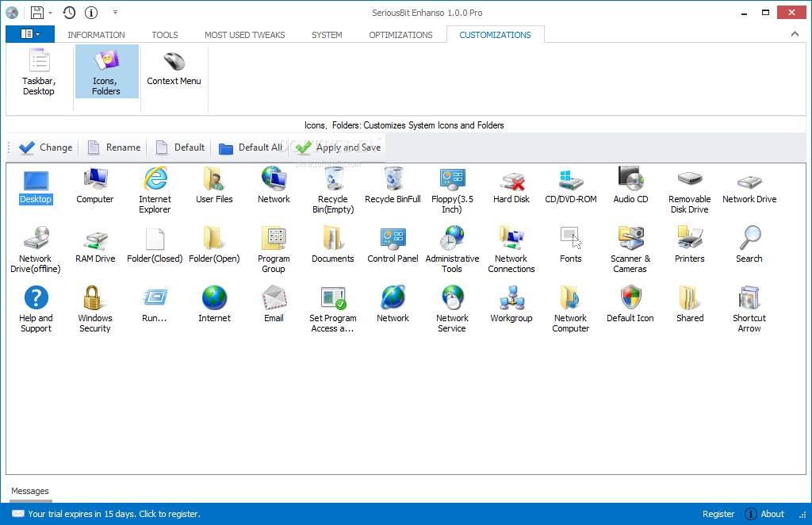Switch to the OPTIMIZATIONS tab

click(400, 35)
